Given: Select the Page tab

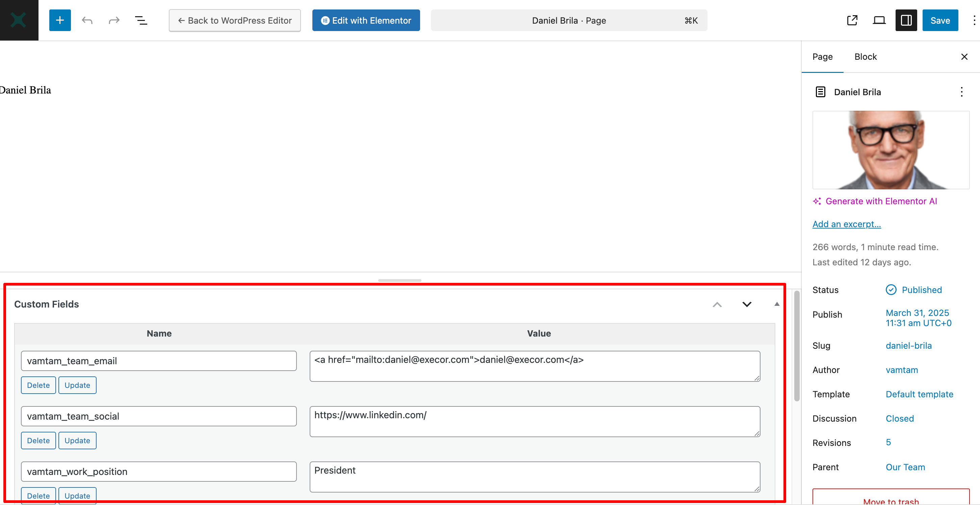Looking at the screenshot, I should [x=822, y=57].
